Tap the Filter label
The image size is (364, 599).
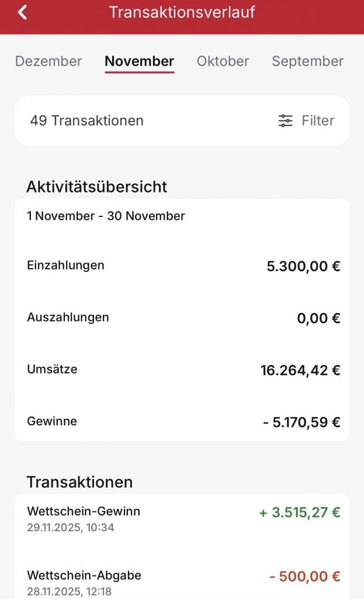tap(318, 121)
